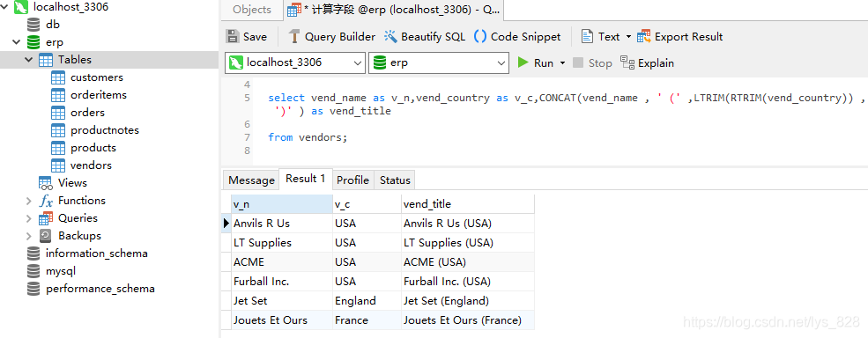Screen dimensions: 868x338
Task: Click the orderitems table icon
Action: (58, 95)
